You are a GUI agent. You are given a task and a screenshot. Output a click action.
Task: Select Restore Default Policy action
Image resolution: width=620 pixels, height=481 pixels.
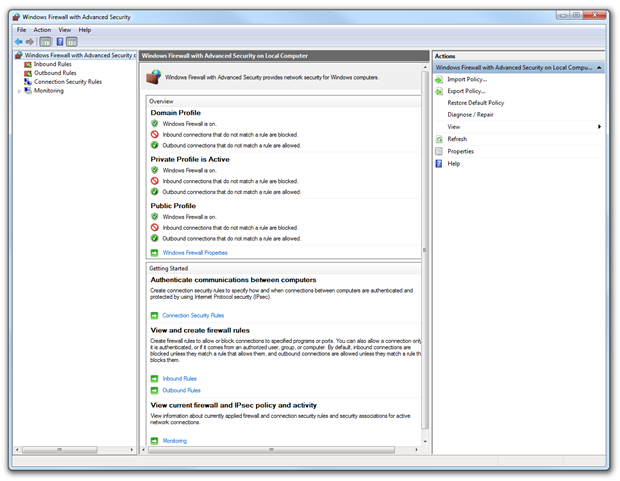pos(476,103)
